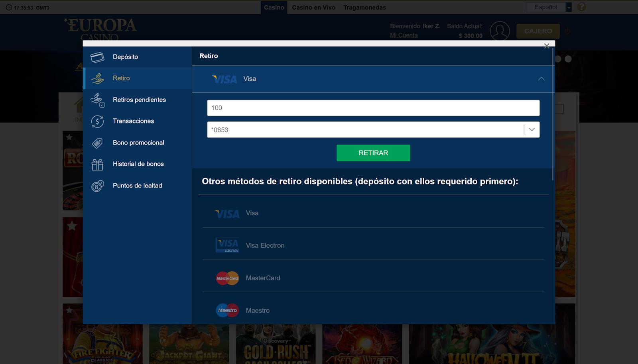
Task: Click the user profile avatar icon
Action: (x=500, y=31)
